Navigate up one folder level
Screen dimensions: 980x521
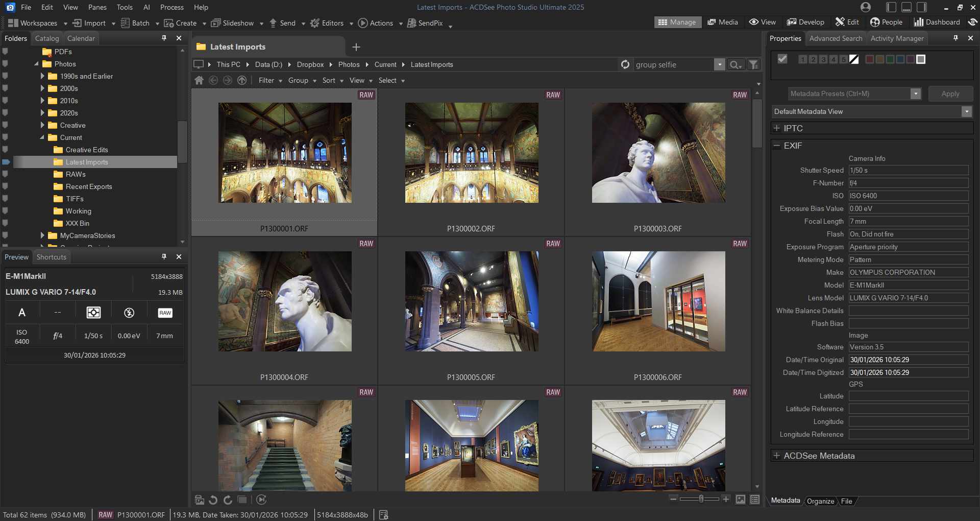[x=242, y=80]
